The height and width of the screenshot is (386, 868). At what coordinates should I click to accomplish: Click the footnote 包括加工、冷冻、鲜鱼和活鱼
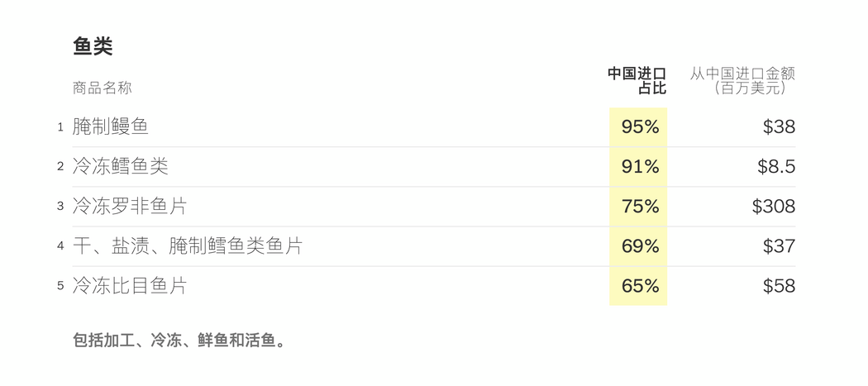pos(180,340)
